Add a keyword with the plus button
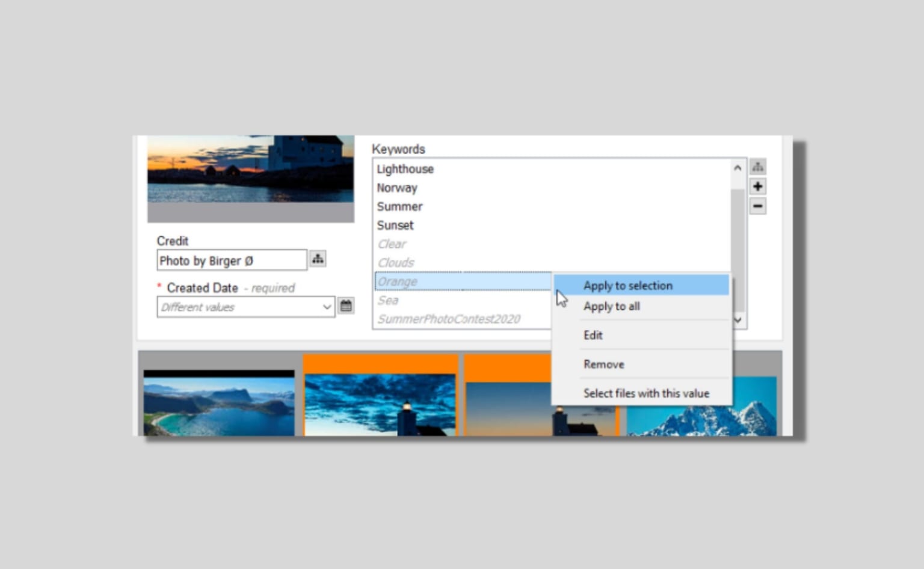This screenshot has height=569, width=924. (x=757, y=186)
